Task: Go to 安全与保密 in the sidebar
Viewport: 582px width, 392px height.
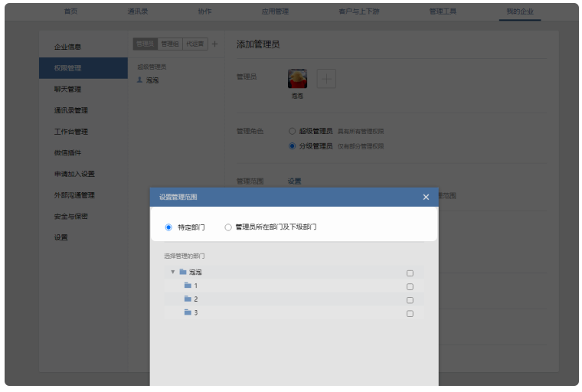Action: [x=71, y=216]
